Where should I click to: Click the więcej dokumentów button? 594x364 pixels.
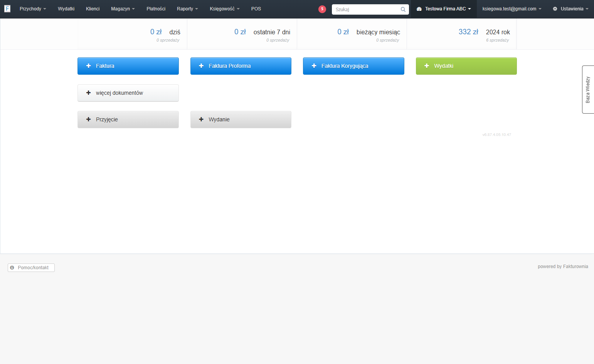[x=128, y=93]
